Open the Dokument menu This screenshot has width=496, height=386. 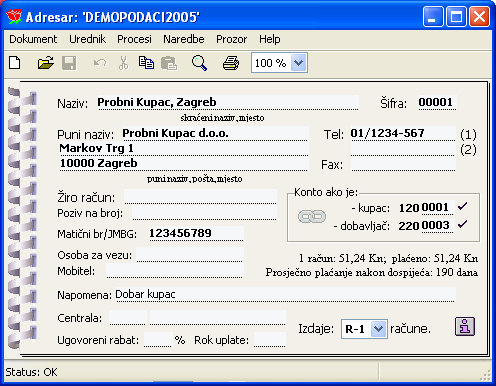[x=33, y=39]
